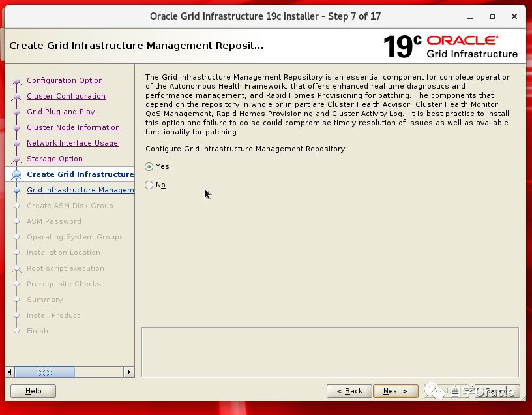Image resolution: width=532 pixels, height=415 pixels.
Task: Click the disabled Operating System Groups step
Action: coord(75,237)
